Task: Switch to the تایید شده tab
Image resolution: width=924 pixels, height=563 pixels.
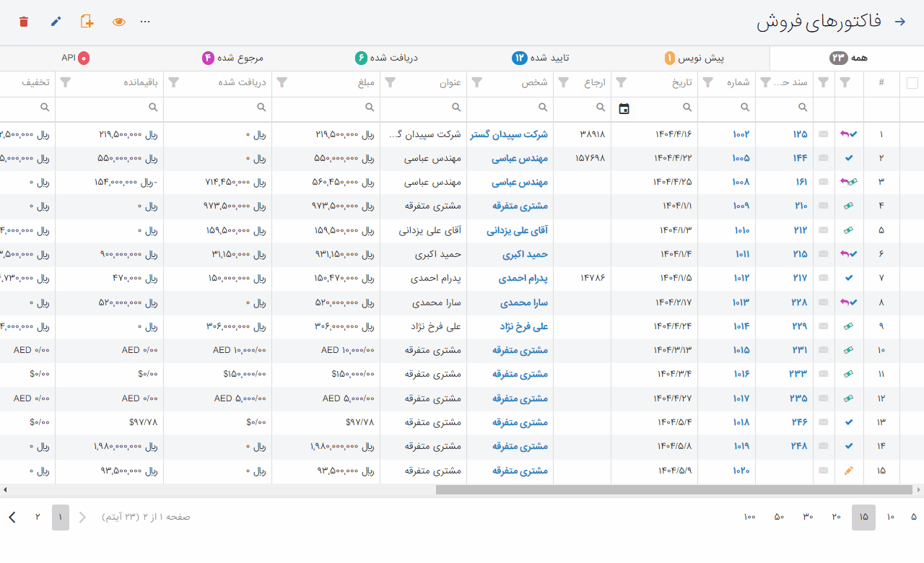Action: 541,58
